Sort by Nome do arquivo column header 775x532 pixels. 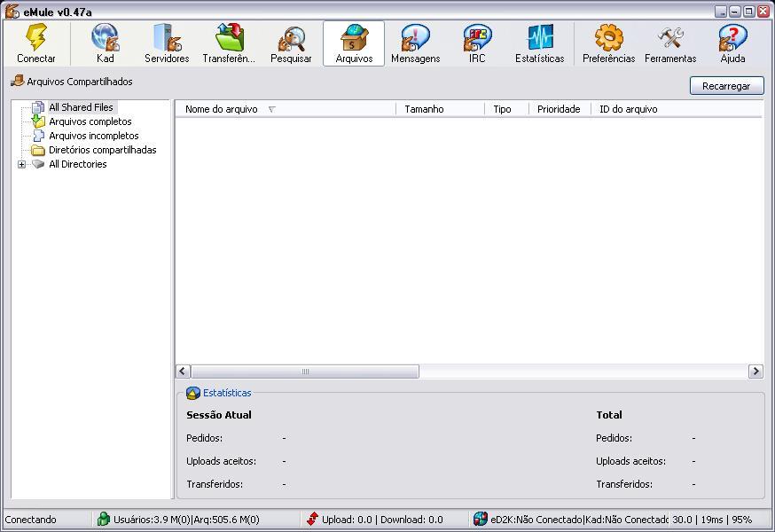tap(286, 109)
